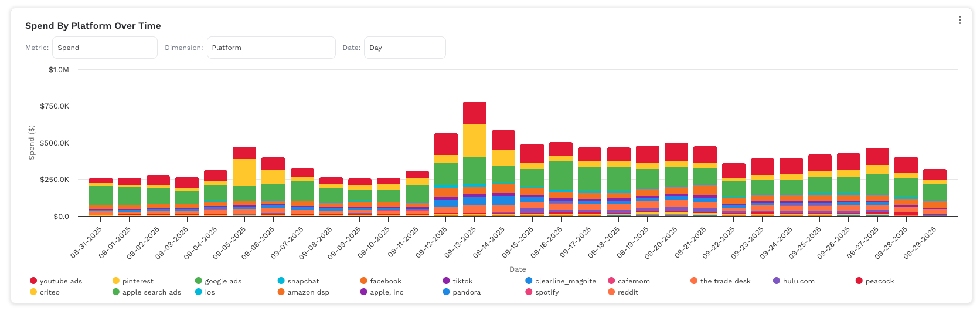The width and height of the screenshot is (980, 314).
Task: Click the yellow criteo color swatch
Action: click(33, 292)
